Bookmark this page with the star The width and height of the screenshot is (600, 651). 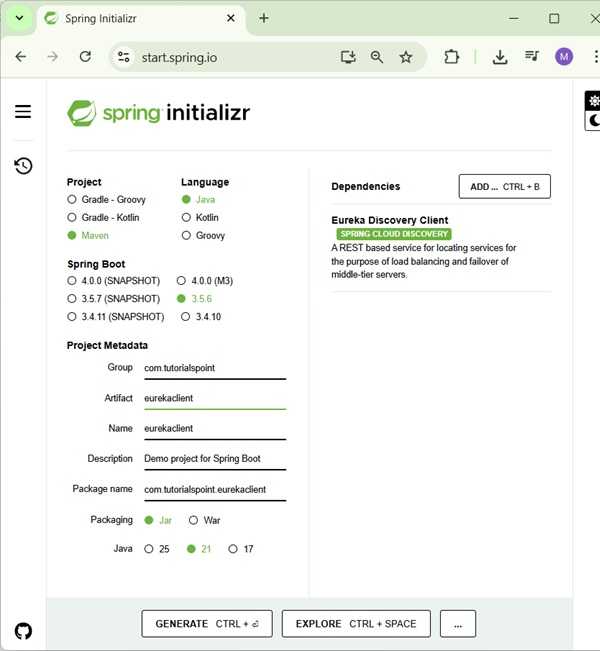(x=406, y=57)
